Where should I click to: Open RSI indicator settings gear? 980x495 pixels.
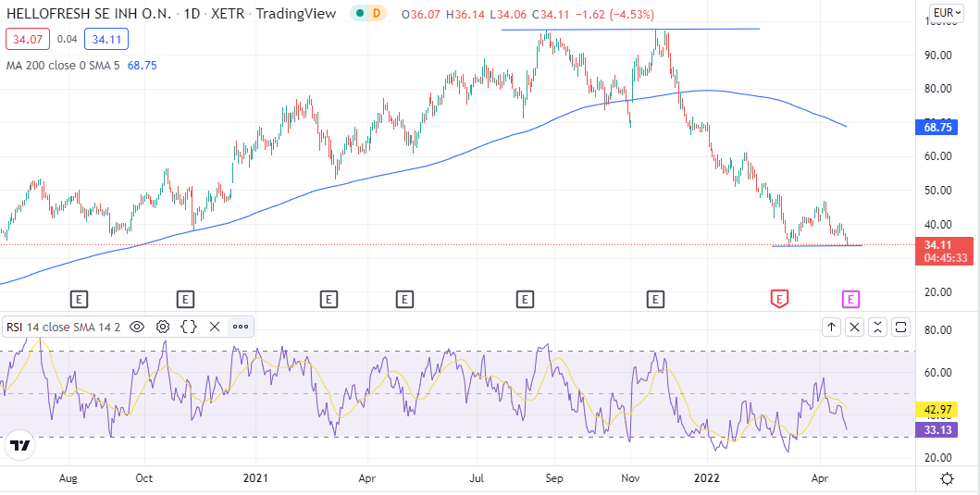click(x=163, y=327)
